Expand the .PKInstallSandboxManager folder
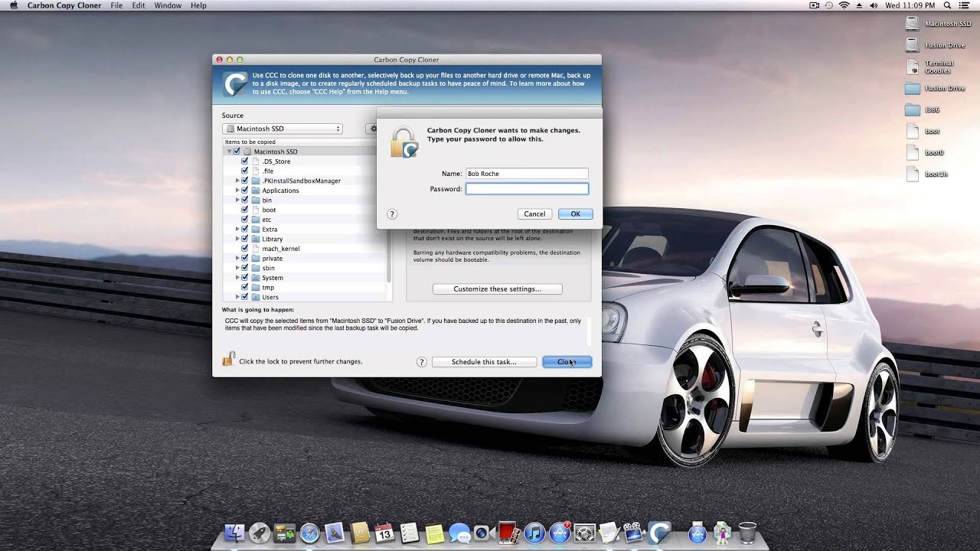980x551 pixels. [x=237, y=181]
